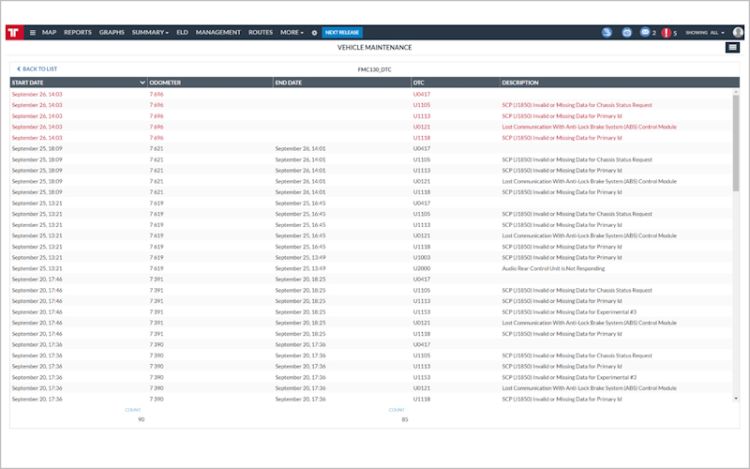Viewport: 750px width, 469px height.
Task: Click the DTC column header
Action: 418,82
